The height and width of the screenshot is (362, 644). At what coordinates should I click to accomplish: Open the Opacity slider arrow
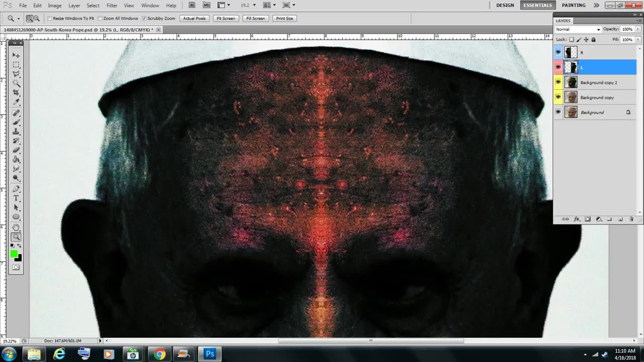pos(639,30)
